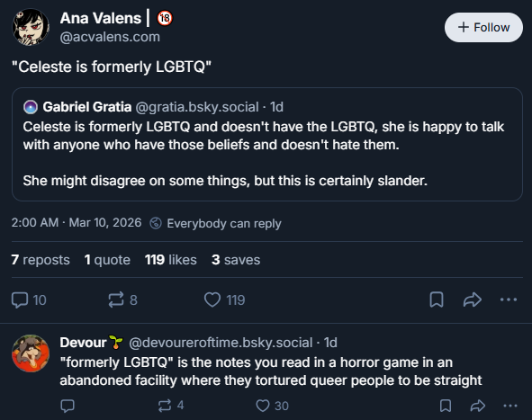Open Devour's profile avatar
The height and width of the screenshot is (420, 532).
click(x=31, y=353)
